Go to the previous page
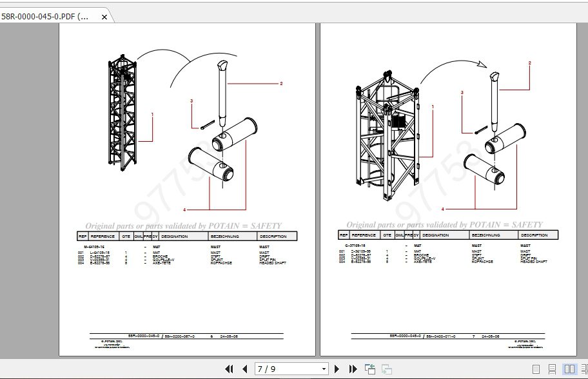588x379 pixels. 245,369
